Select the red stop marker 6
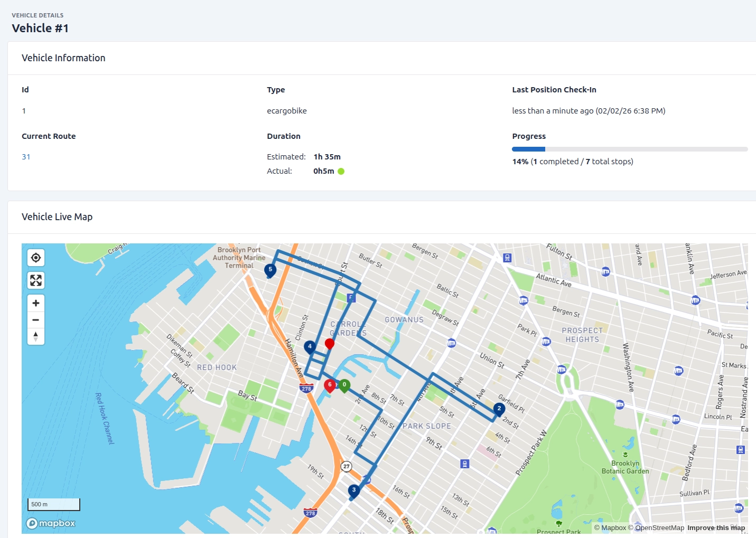This screenshot has height=538, width=756. click(x=329, y=385)
